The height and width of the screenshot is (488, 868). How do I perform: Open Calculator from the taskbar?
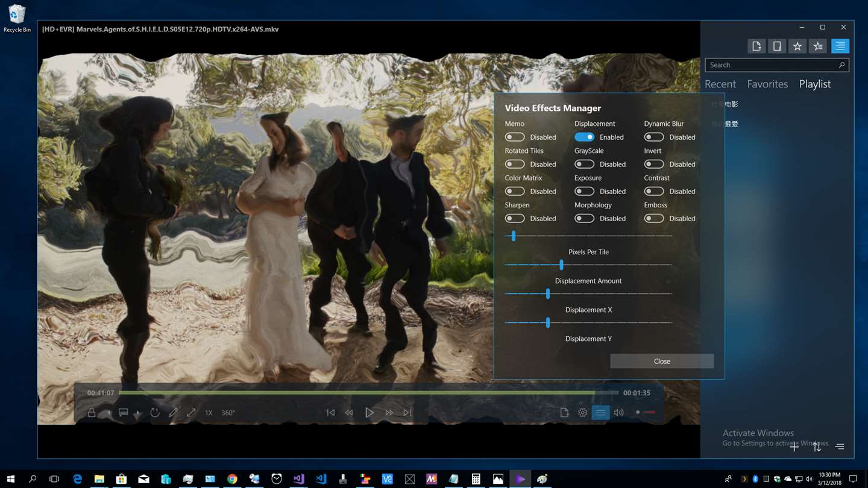(476, 479)
